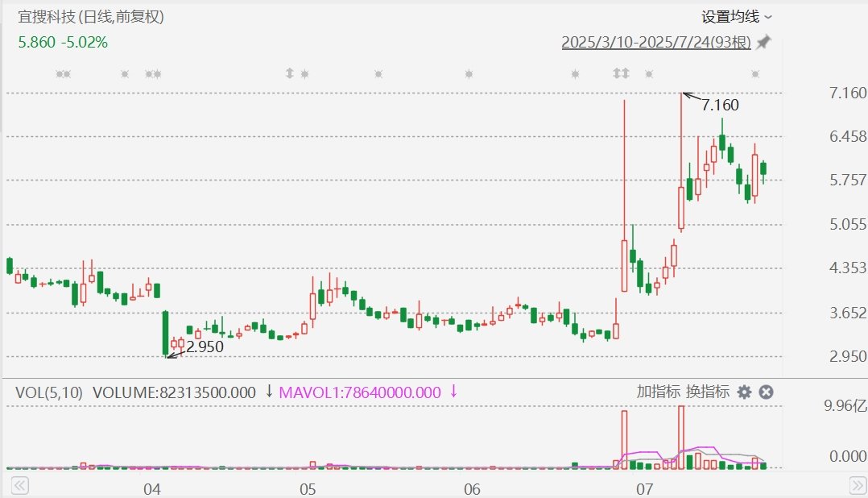Toggle the pushpin beside the date range
The width and height of the screenshot is (868, 498).
click(763, 42)
